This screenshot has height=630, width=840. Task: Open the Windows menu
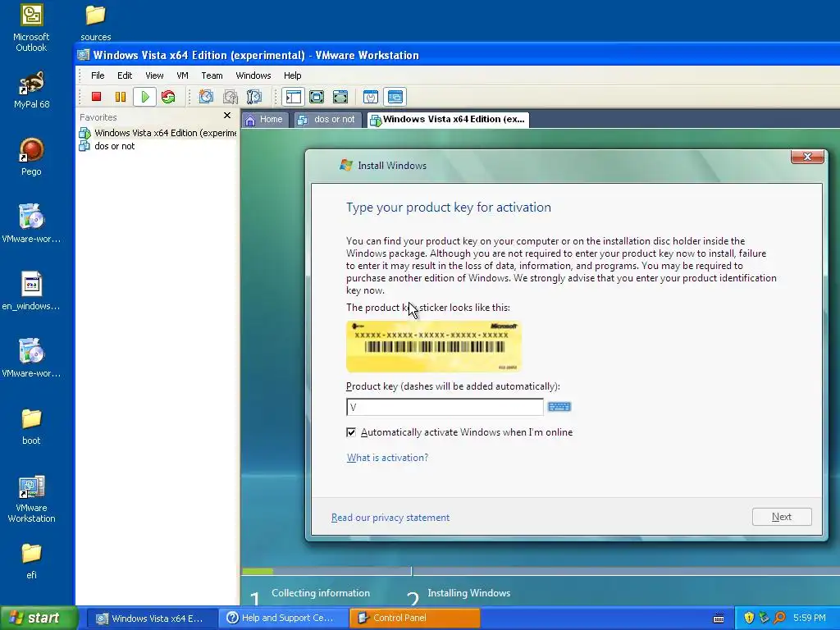click(253, 75)
